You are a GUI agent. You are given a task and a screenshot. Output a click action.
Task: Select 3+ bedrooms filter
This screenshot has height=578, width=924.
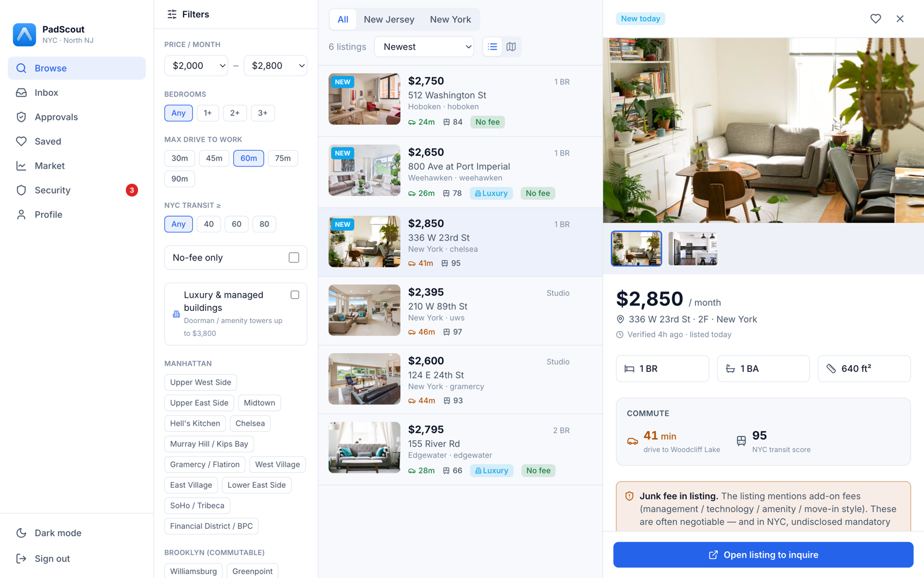(263, 113)
